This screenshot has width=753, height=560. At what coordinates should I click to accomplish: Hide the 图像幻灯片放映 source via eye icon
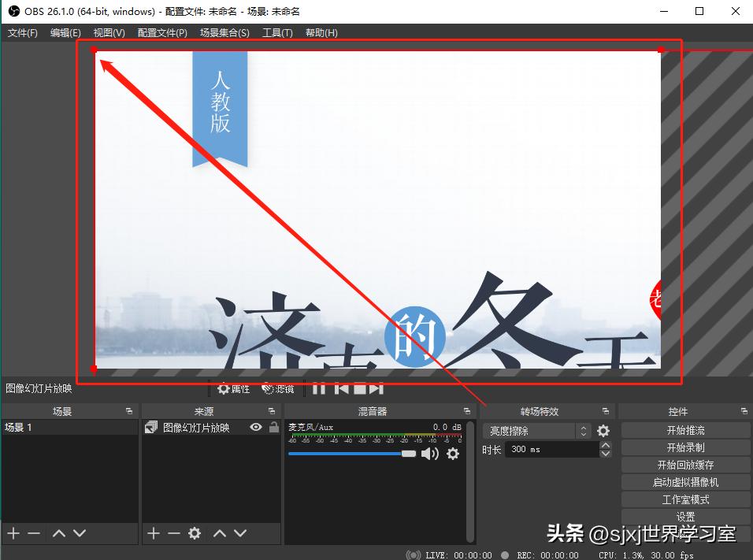pyautogui.click(x=254, y=427)
